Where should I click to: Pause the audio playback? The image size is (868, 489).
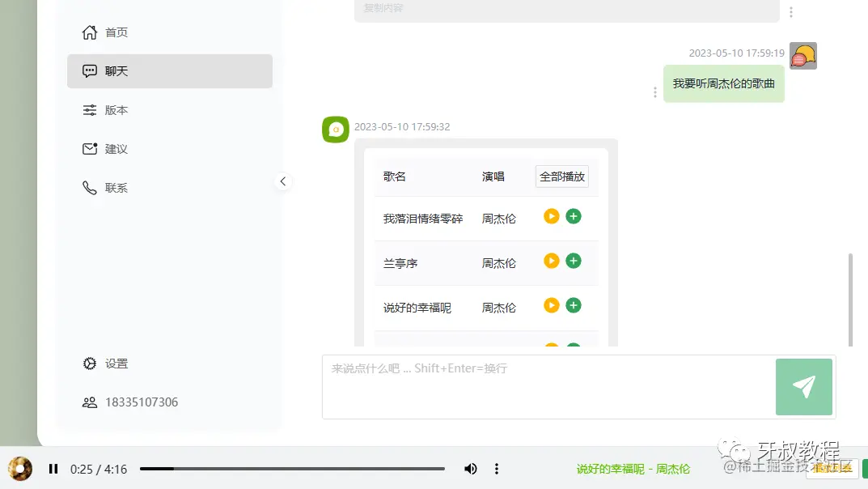53,469
